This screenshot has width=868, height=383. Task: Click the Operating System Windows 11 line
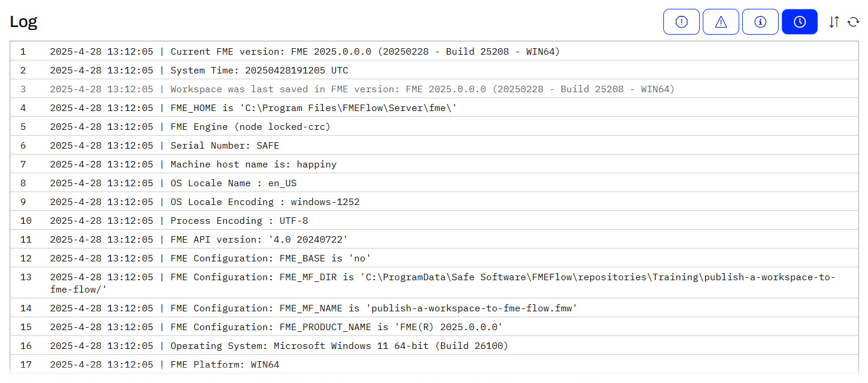point(339,345)
